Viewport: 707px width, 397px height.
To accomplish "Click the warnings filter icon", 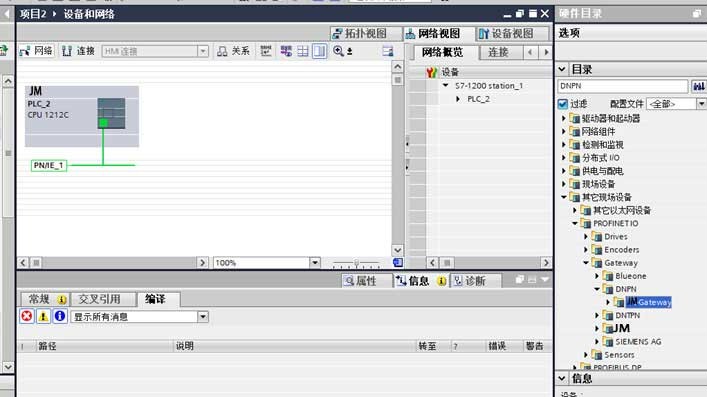I will click(x=43, y=316).
